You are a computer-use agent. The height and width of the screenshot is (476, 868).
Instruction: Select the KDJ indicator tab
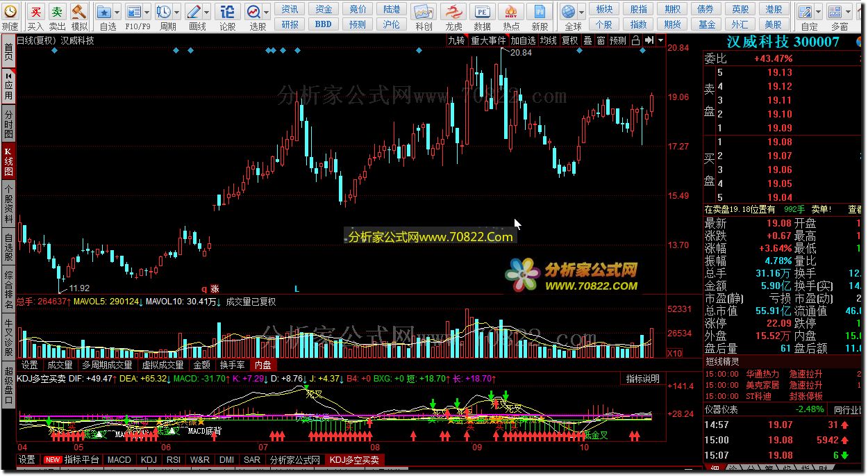[149, 460]
